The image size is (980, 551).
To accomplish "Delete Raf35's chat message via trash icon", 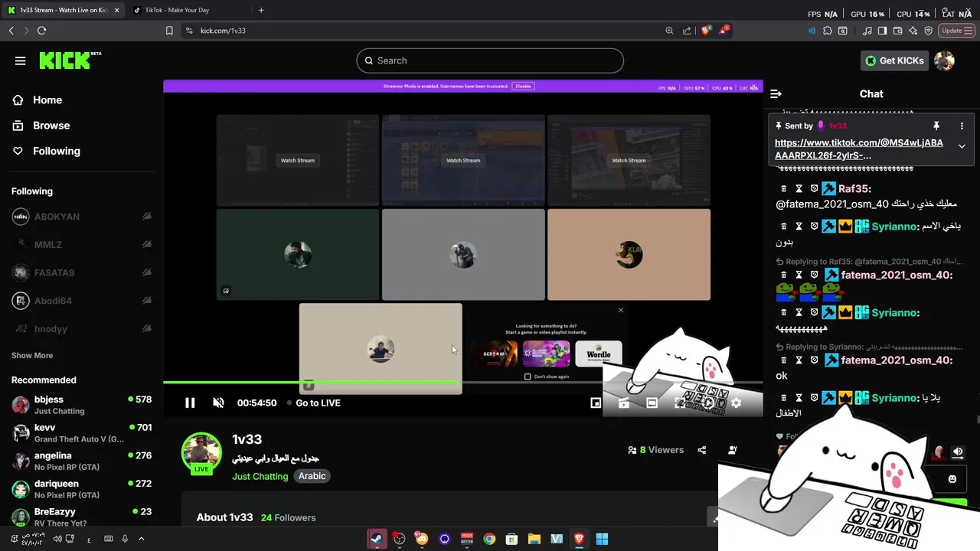I will pos(783,188).
